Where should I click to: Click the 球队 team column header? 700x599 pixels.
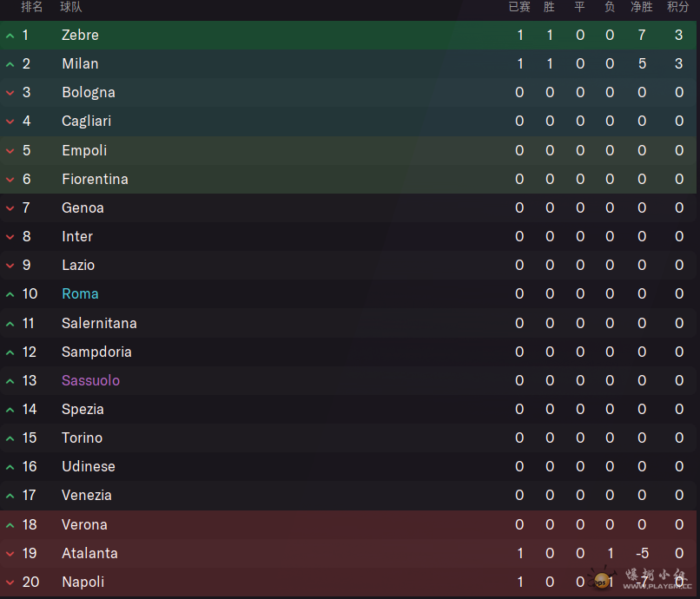[71, 7]
